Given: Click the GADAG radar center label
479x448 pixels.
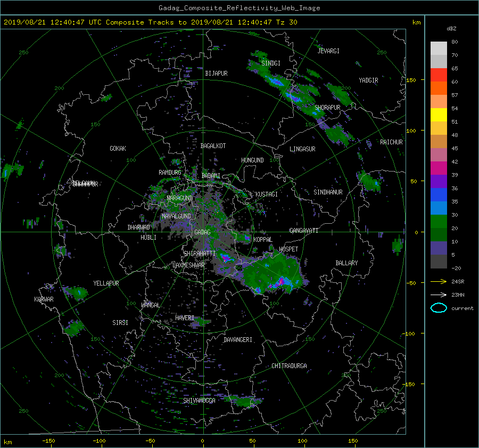Looking at the screenshot, I should 203,232.
